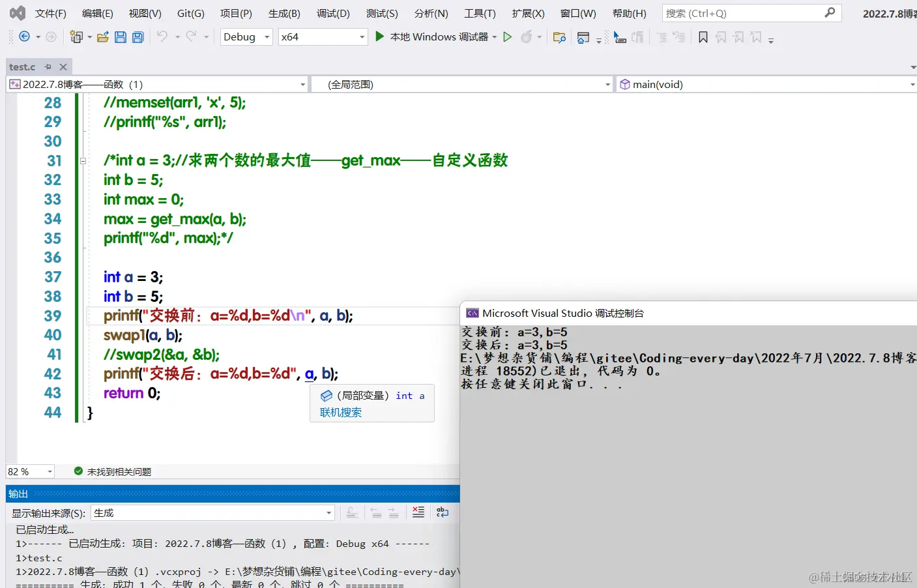Open the 测试(S) menu
The height and width of the screenshot is (588, 917).
click(x=382, y=13)
